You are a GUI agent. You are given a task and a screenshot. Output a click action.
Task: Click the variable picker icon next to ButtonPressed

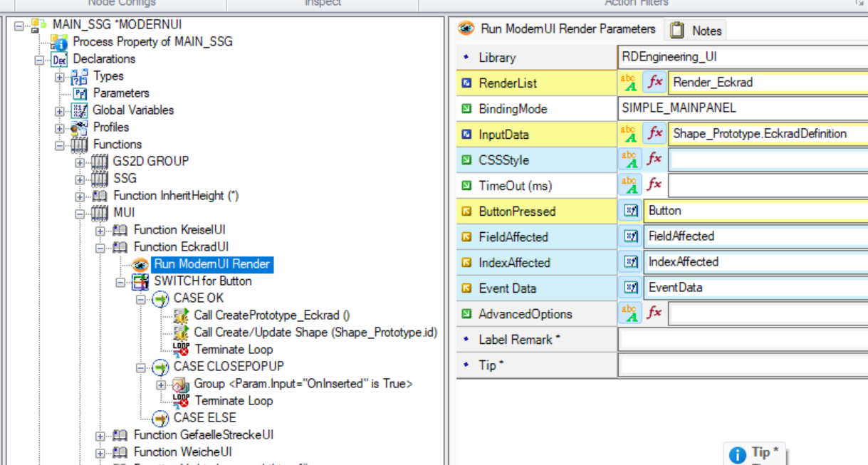(x=631, y=211)
